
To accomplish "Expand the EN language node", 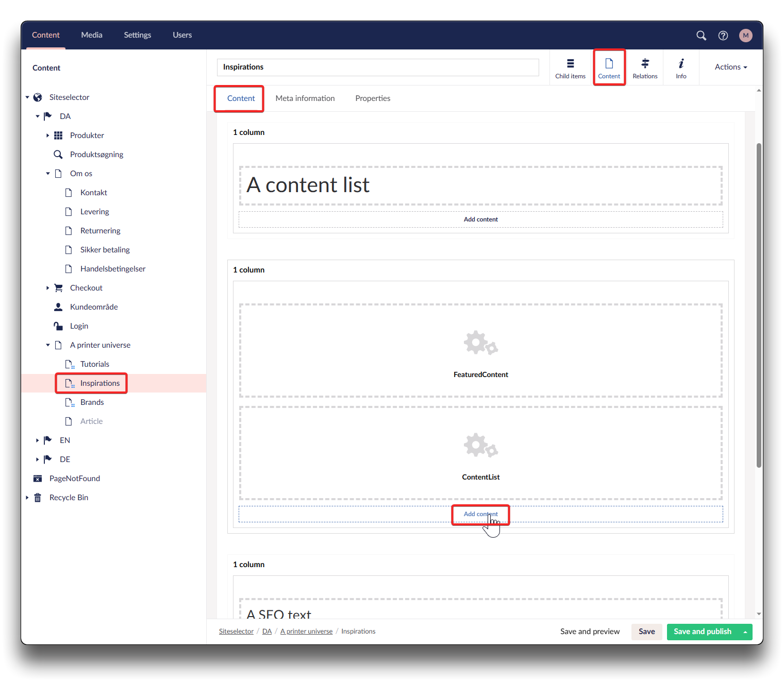I will pos(37,440).
